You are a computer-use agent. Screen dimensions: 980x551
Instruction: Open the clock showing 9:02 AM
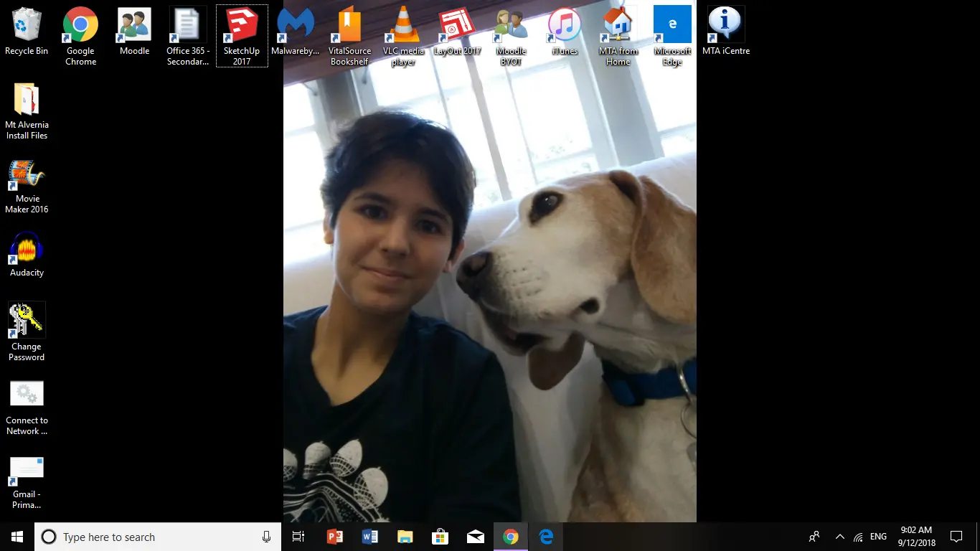pos(915,537)
